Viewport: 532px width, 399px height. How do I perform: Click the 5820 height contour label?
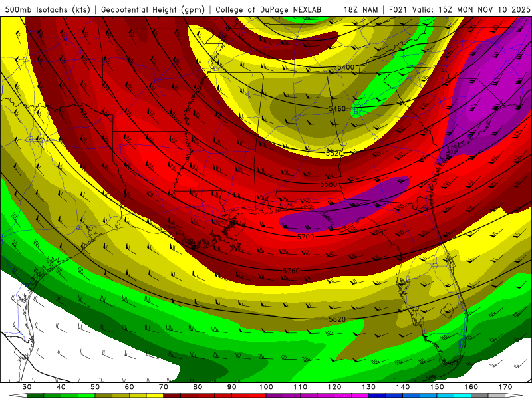(337, 319)
